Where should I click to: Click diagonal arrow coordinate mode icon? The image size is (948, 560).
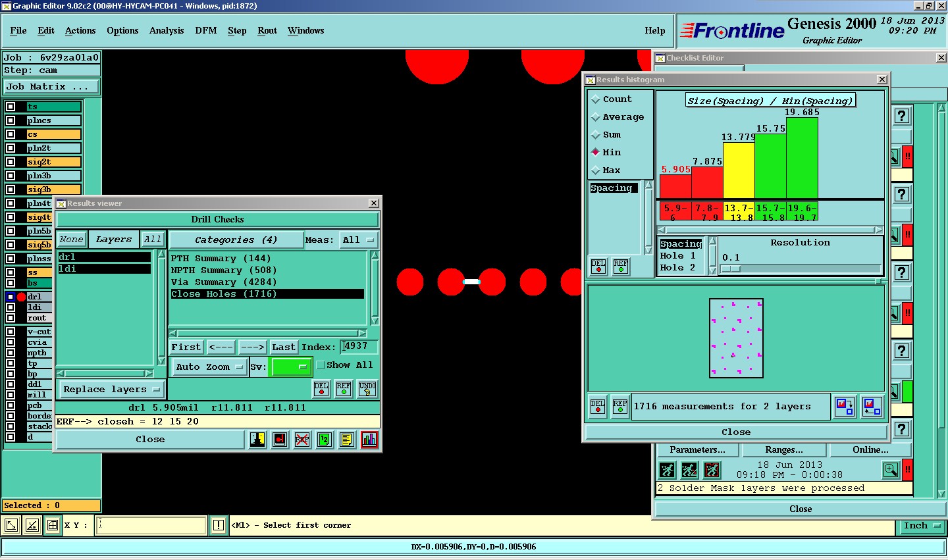tap(11, 525)
